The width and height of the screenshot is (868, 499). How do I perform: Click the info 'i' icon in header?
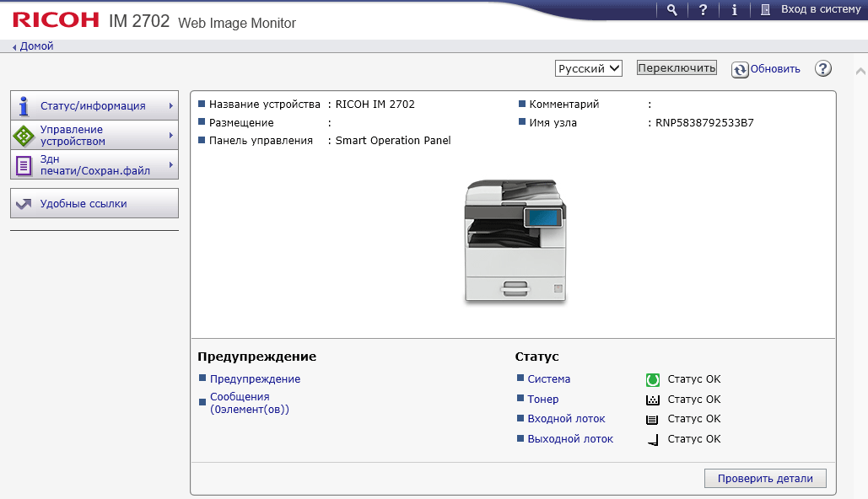734,10
